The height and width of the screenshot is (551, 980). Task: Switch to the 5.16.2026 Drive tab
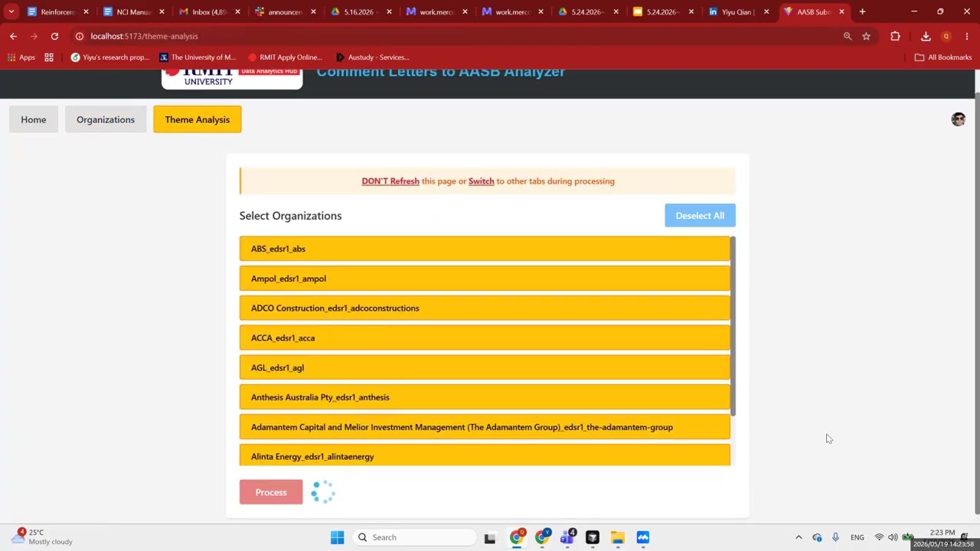click(x=361, y=11)
